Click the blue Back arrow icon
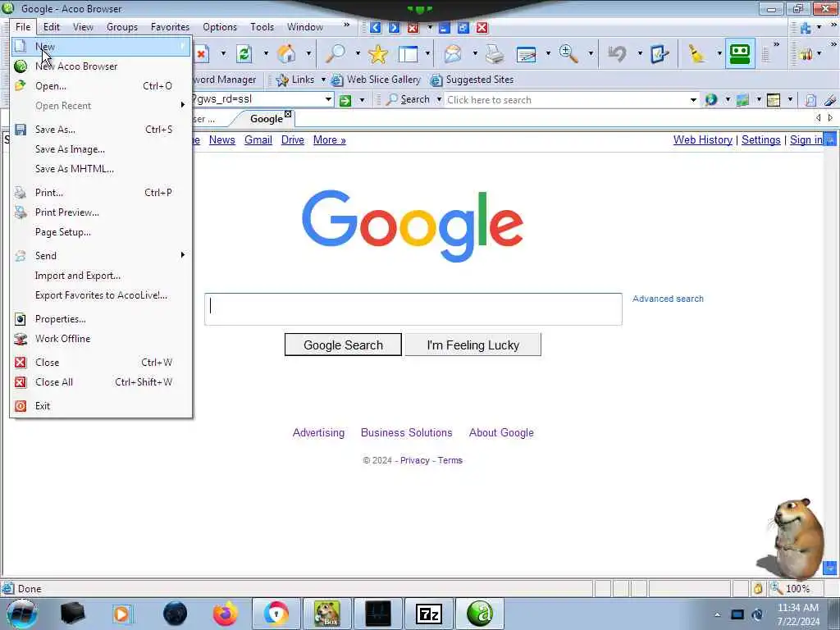 376,27
